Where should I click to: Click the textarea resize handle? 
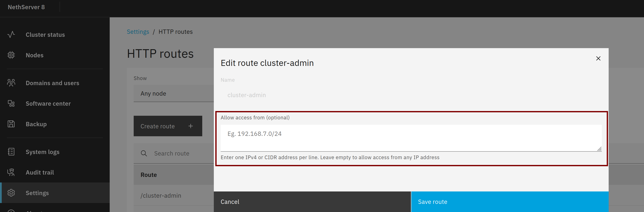pos(599,149)
